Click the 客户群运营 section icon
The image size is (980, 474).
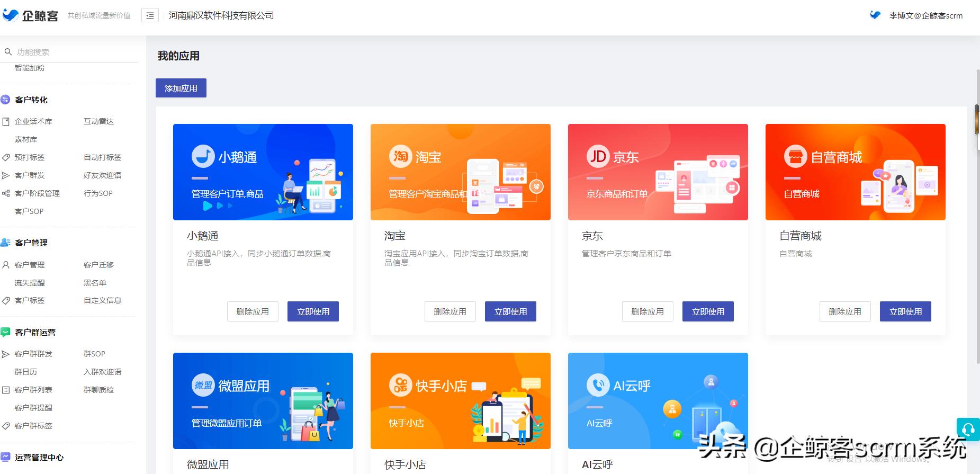click(x=5, y=332)
